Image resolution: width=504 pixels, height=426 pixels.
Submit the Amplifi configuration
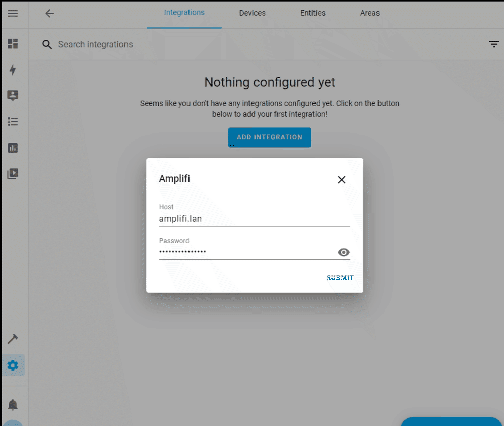click(x=340, y=278)
